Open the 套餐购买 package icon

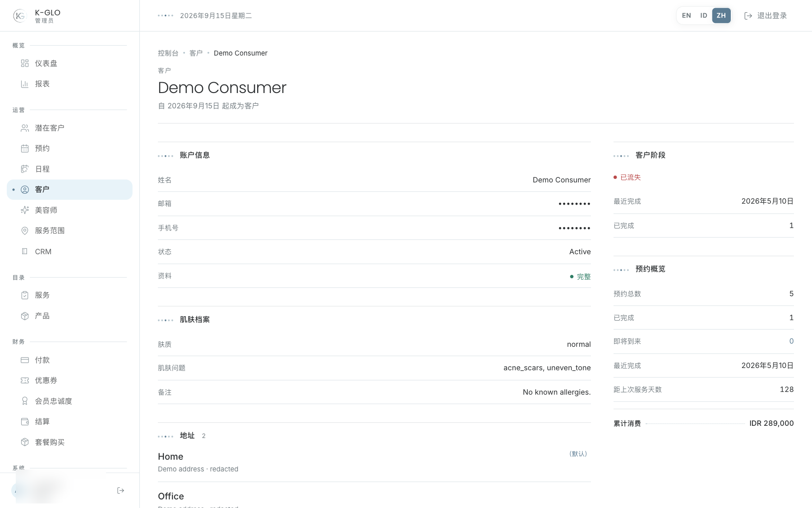tap(25, 442)
